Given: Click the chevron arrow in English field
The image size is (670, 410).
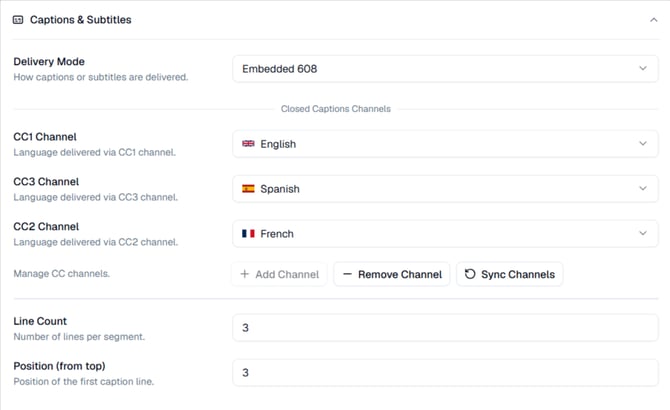Looking at the screenshot, I should pyautogui.click(x=643, y=144).
